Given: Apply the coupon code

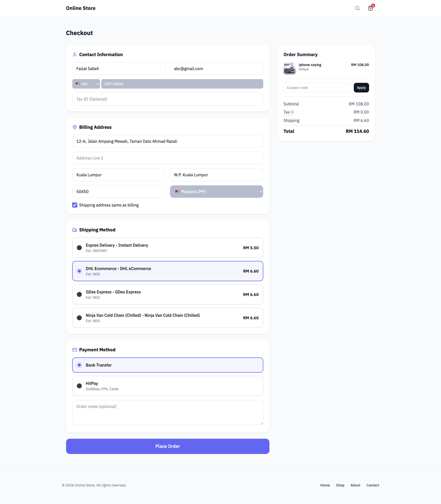Looking at the screenshot, I should 361,87.
